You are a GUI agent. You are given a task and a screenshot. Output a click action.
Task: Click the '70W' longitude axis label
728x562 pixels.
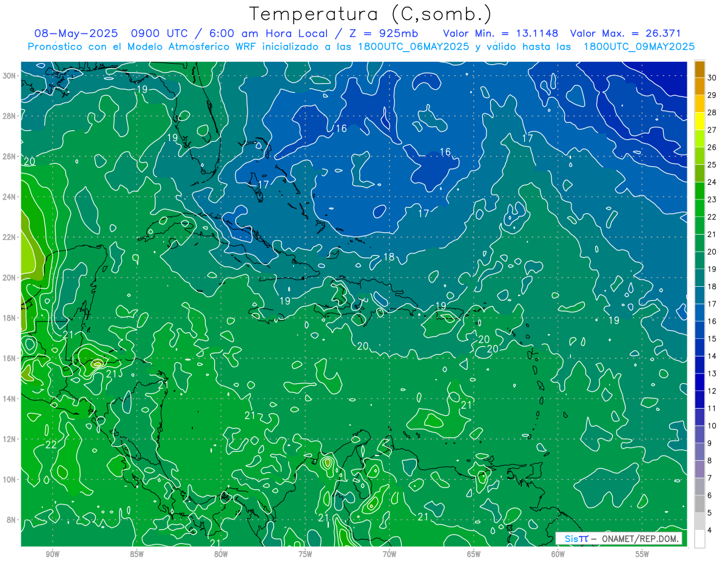point(389,554)
